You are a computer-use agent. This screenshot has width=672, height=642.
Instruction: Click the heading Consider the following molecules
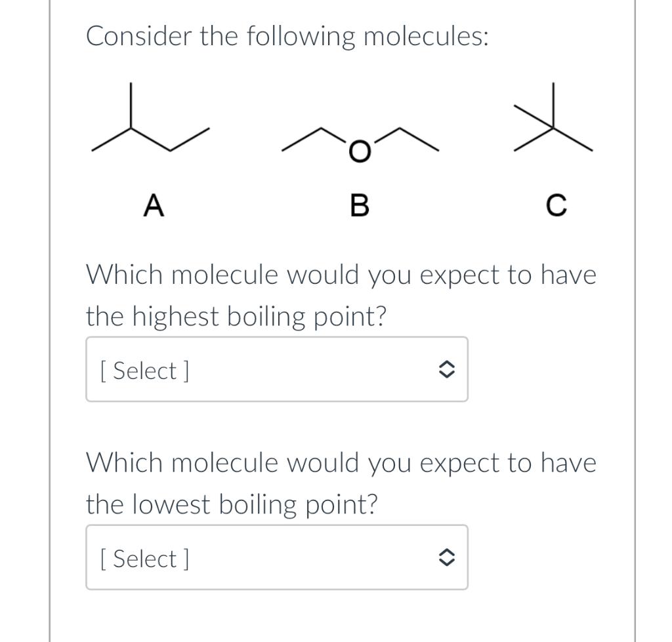coord(287,36)
